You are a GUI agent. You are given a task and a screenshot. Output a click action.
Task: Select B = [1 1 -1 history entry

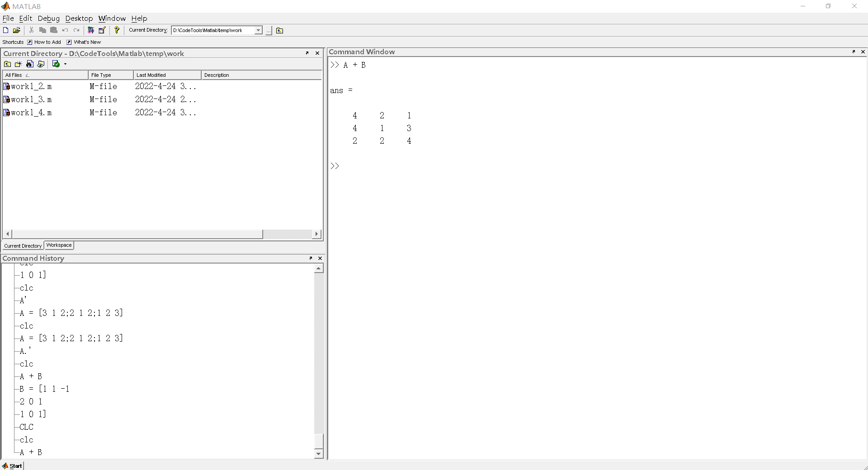coord(45,389)
